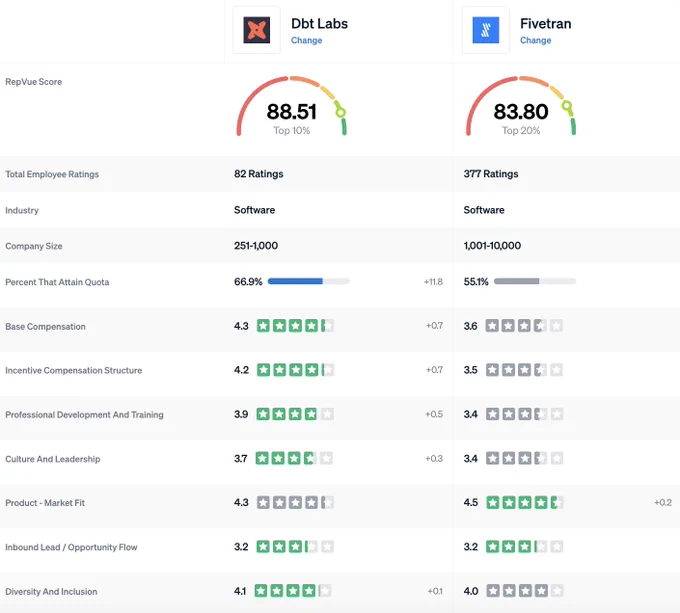Click Change under Fivetran
Image resolution: width=680 pixels, height=613 pixels.
536,40
